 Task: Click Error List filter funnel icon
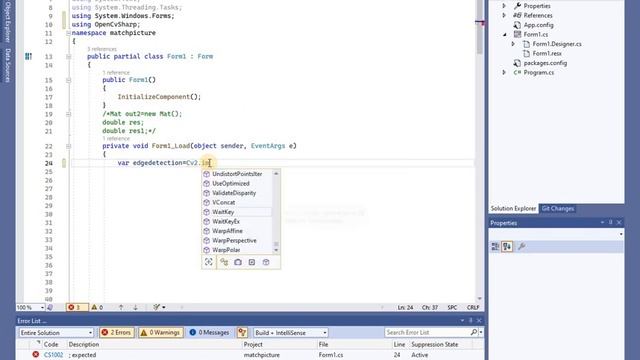pyautogui.click(x=242, y=333)
